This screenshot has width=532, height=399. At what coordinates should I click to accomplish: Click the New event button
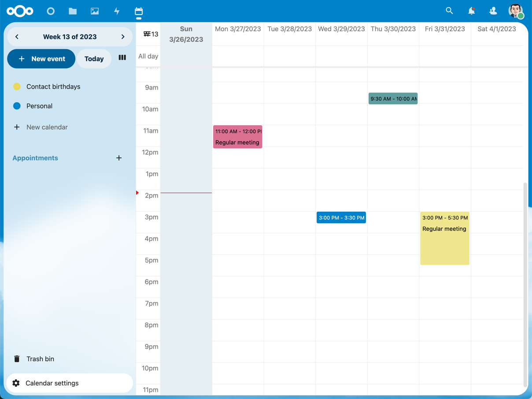[x=41, y=59]
